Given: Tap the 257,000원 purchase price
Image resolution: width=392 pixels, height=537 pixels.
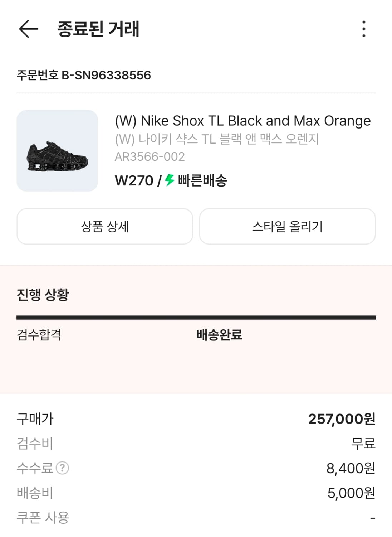Looking at the screenshot, I should (x=342, y=419).
